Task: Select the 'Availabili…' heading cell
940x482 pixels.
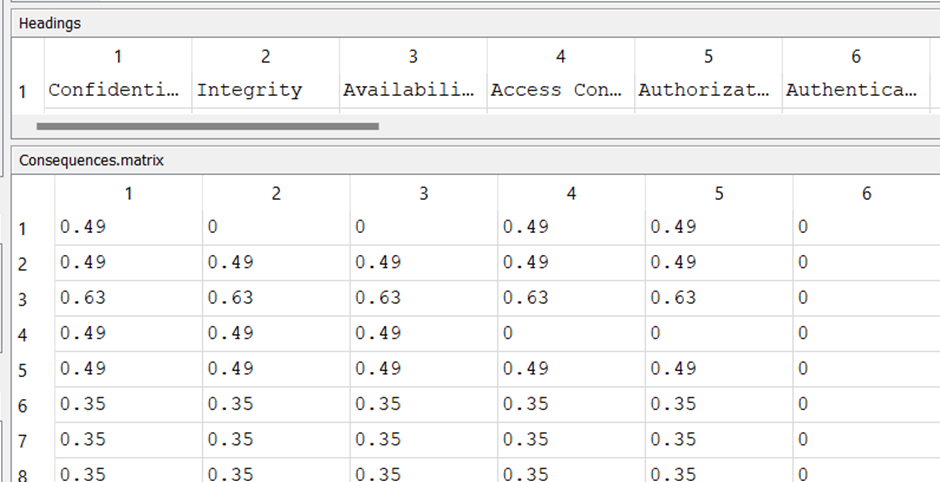Action: [x=413, y=91]
